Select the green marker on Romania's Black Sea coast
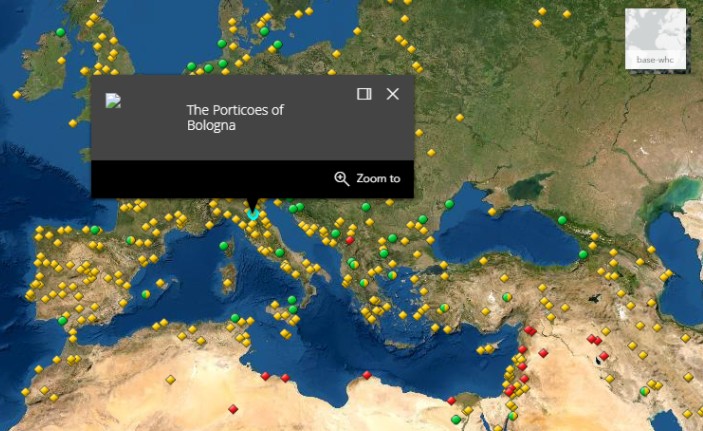 coord(449,204)
